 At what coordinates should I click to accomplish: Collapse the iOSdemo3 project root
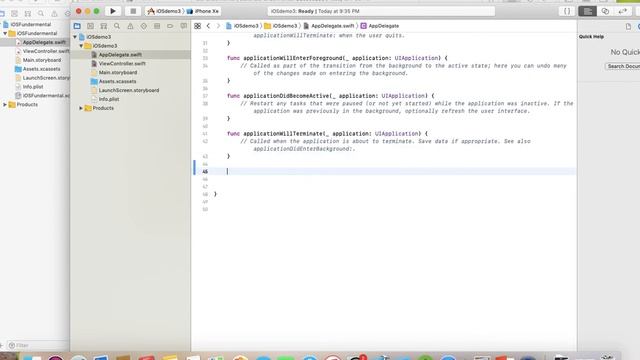75,37
